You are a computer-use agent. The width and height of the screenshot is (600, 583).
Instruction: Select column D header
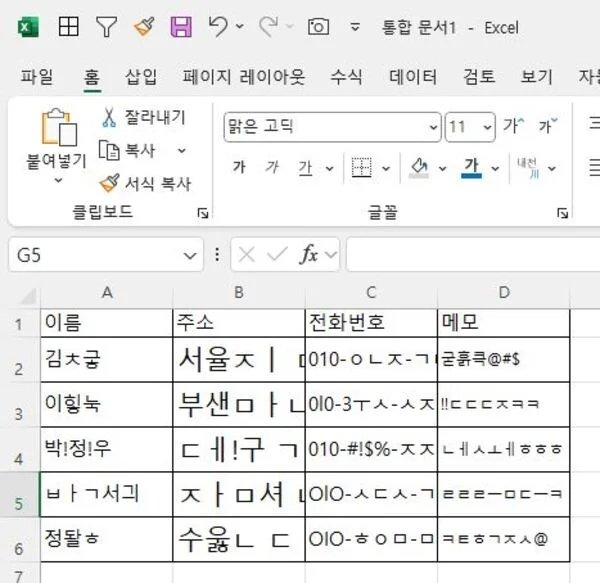(x=504, y=293)
